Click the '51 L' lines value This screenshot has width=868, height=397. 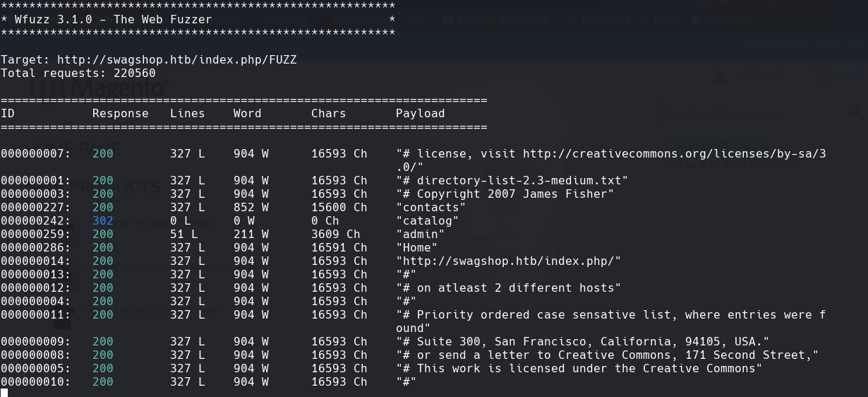pyautogui.click(x=184, y=234)
